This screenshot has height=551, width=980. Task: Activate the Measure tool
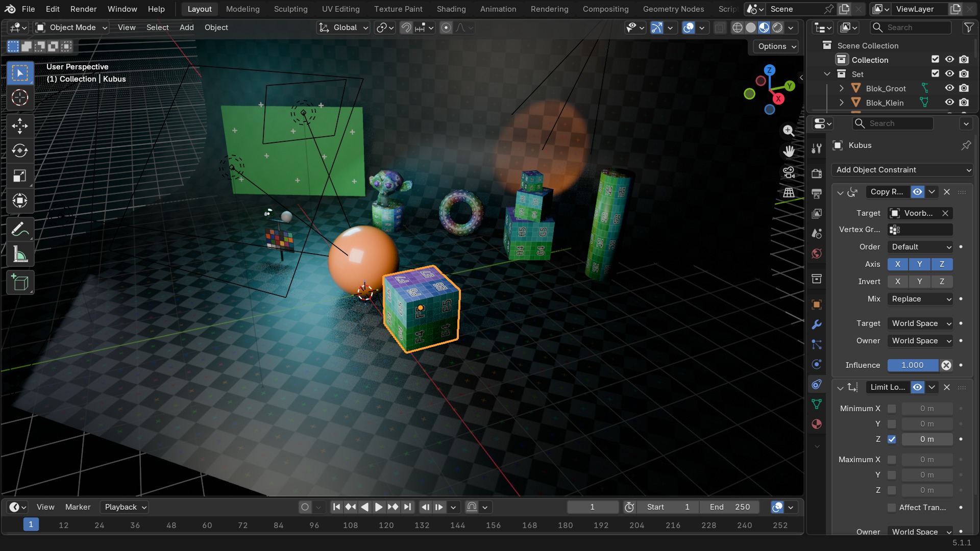point(20,255)
